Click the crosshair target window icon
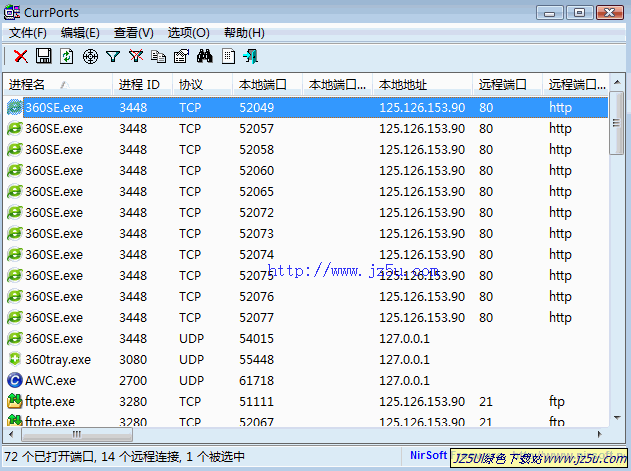This screenshot has height=471, width=631. click(90, 56)
